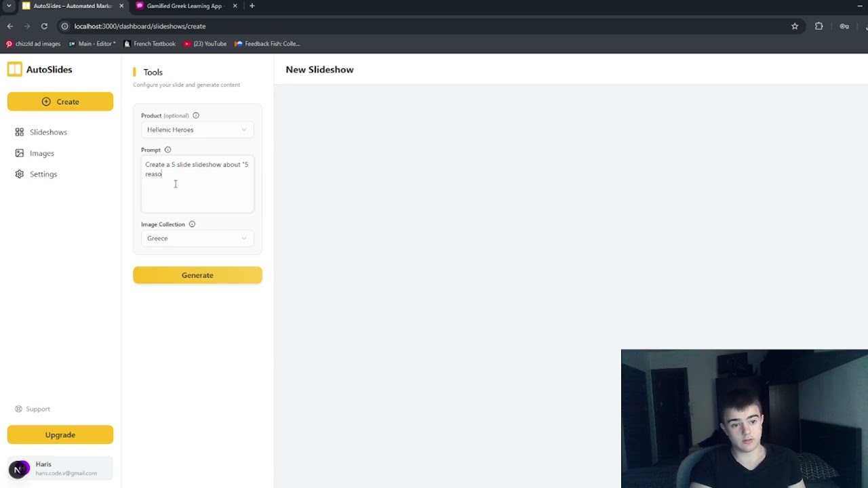The height and width of the screenshot is (488, 868).
Task: Open the tab search dropdown
Action: click(9, 6)
